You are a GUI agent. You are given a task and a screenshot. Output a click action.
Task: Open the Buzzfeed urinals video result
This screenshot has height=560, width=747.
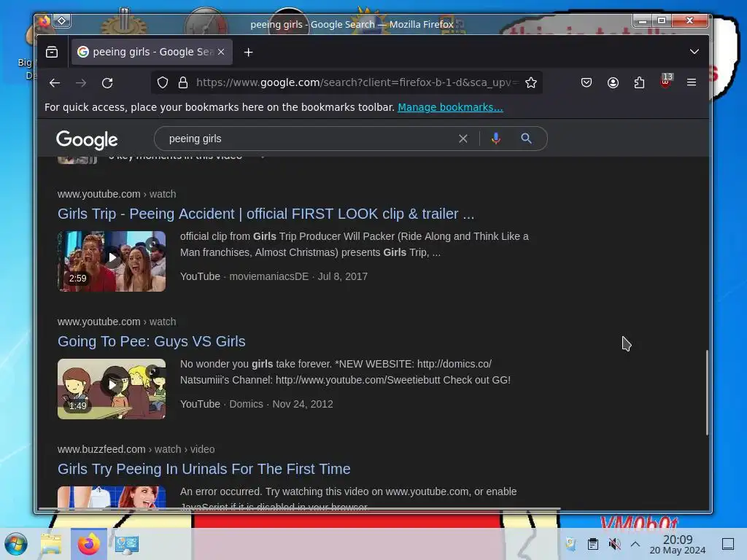pyautogui.click(x=204, y=469)
